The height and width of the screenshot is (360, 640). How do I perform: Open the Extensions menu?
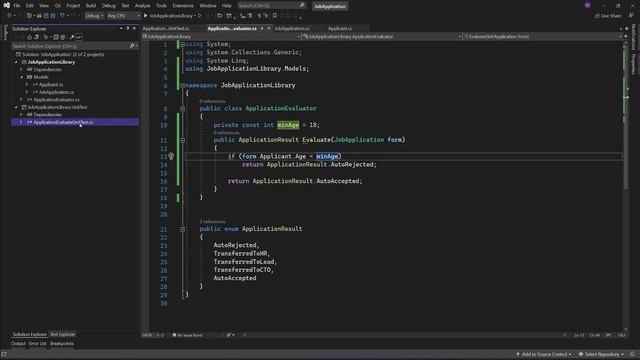click(183, 6)
